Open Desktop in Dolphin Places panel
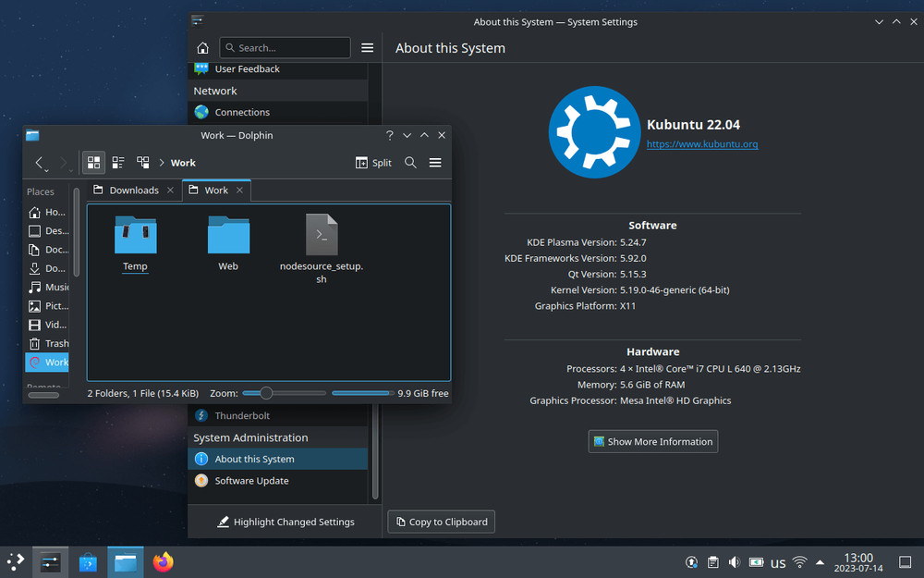 (x=48, y=231)
